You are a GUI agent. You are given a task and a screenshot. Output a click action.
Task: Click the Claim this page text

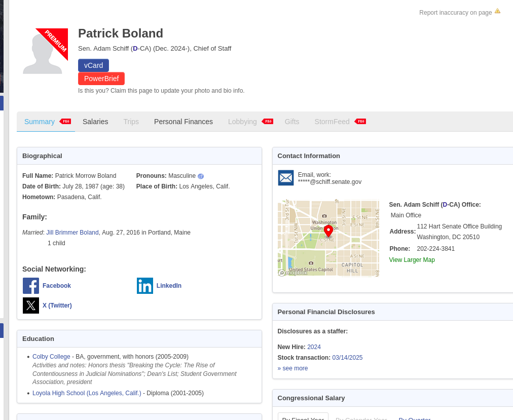pos(161,91)
